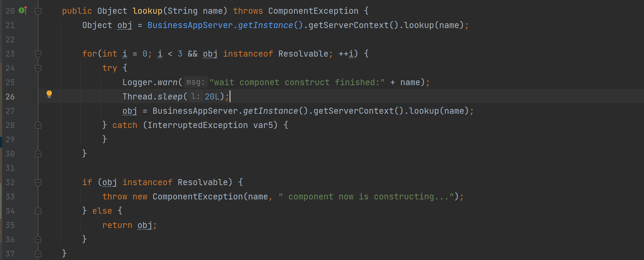Image resolution: width=644 pixels, height=260 pixels.
Task: Collapse the lookup method at line 20
Action: click(x=38, y=11)
